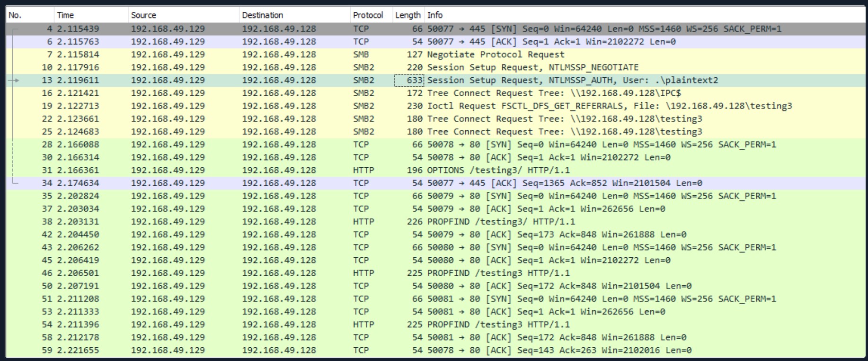Click the Info column header

(x=645, y=15)
